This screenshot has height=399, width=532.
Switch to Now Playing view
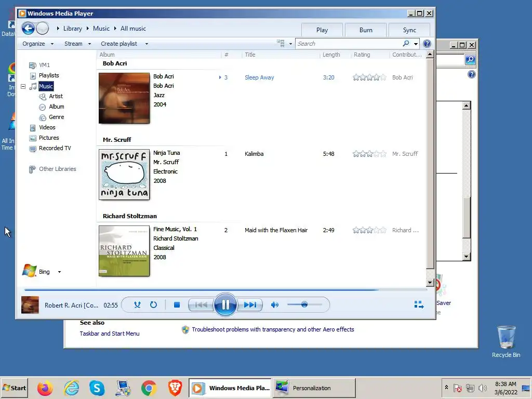point(419,304)
